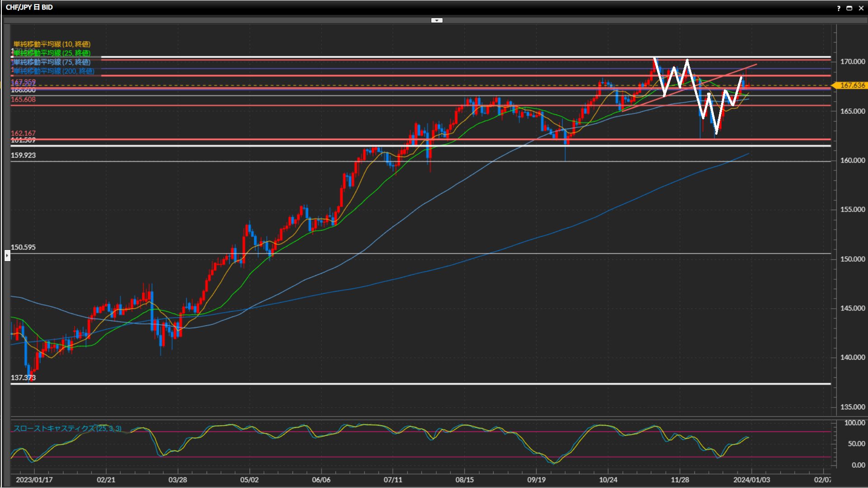
Task: Maximize the CHF/JPY chart window
Action: pos(849,8)
